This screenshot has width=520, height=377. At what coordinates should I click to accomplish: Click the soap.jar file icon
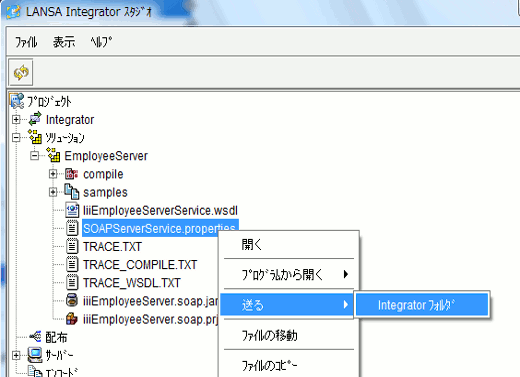tap(72, 300)
